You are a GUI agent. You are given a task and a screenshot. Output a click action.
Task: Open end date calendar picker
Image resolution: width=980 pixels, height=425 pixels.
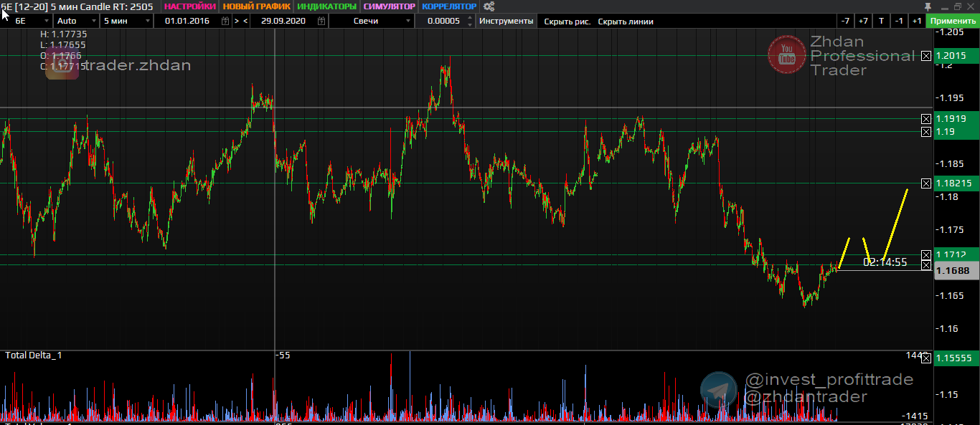(x=320, y=21)
